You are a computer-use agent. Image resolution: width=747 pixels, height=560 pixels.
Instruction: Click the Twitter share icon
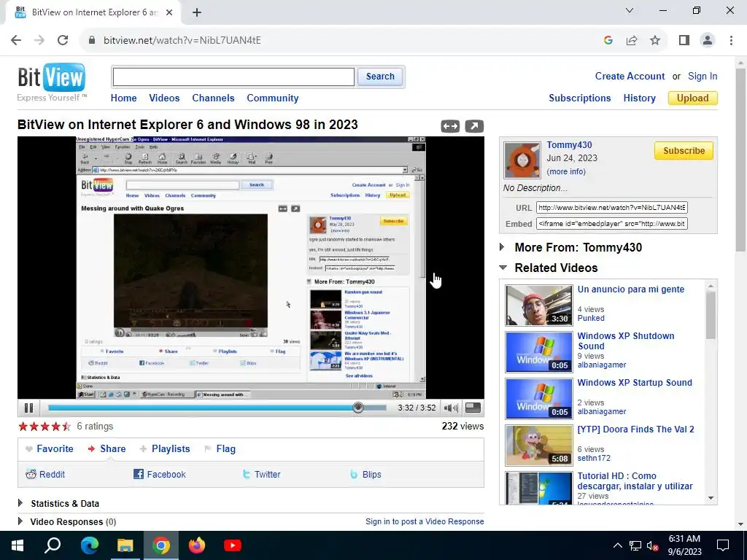coord(247,474)
